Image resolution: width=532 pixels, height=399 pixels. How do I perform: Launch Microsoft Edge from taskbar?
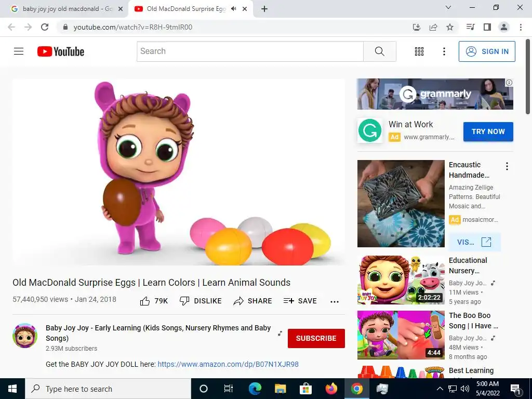(x=255, y=389)
